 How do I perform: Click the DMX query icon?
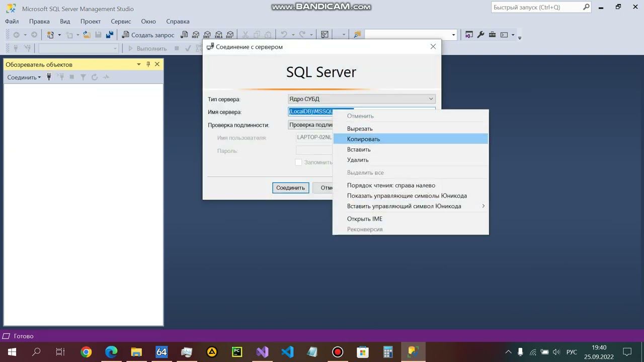coord(207,35)
